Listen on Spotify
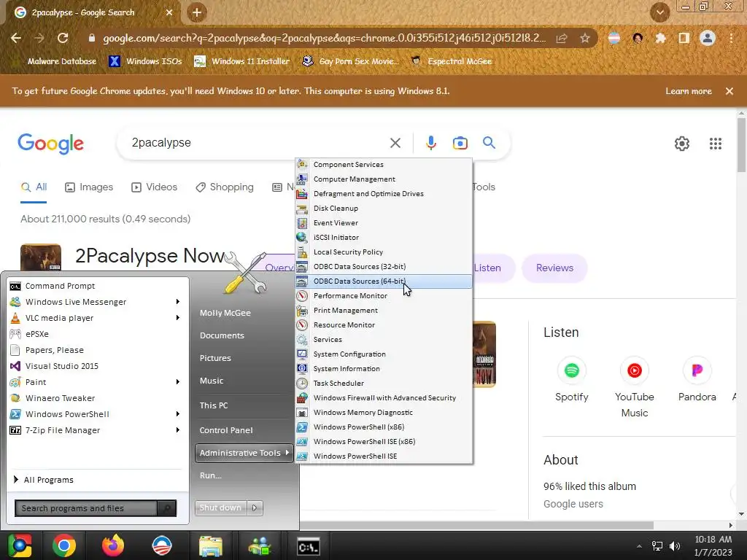Image resolution: width=747 pixels, height=560 pixels. (x=572, y=381)
